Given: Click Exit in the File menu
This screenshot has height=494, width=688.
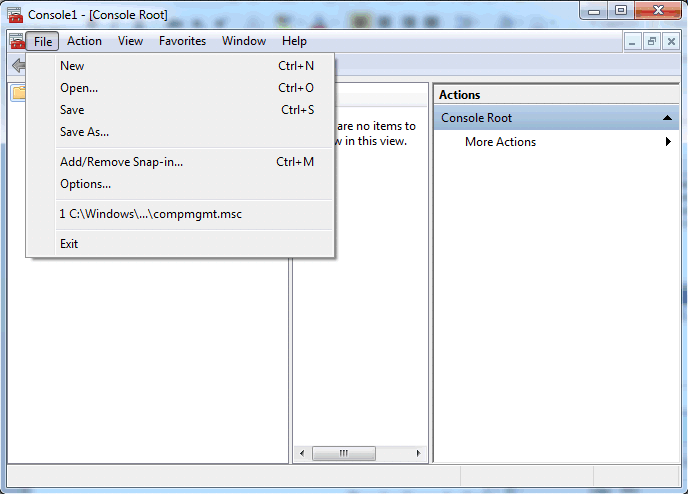Looking at the screenshot, I should pyautogui.click(x=69, y=244).
